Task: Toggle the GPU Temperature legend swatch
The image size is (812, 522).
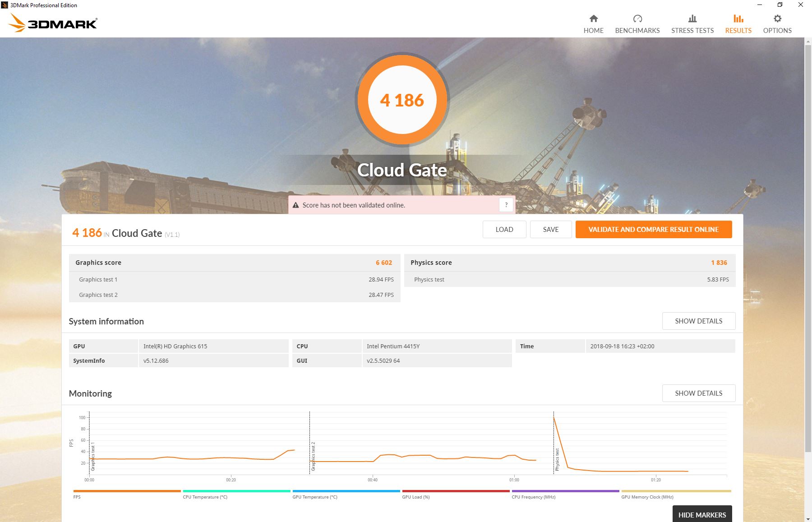Action: click(346, 491)
